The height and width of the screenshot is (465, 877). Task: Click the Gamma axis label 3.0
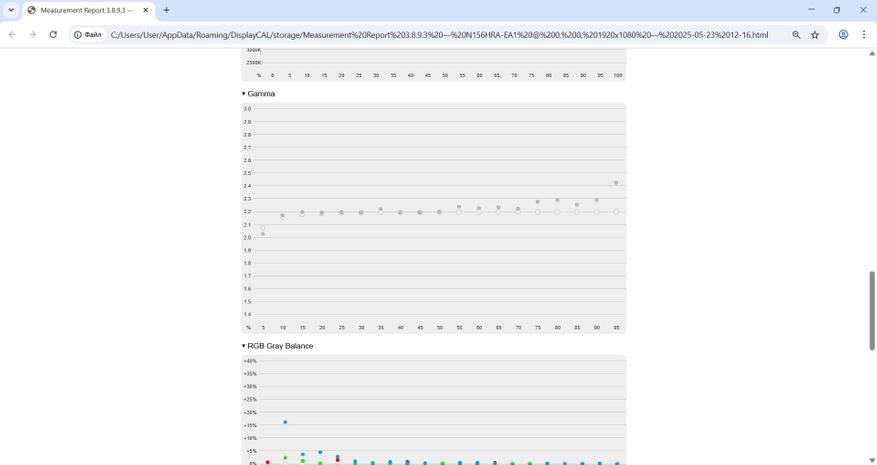pyautogui.click(x=247, y=109)
